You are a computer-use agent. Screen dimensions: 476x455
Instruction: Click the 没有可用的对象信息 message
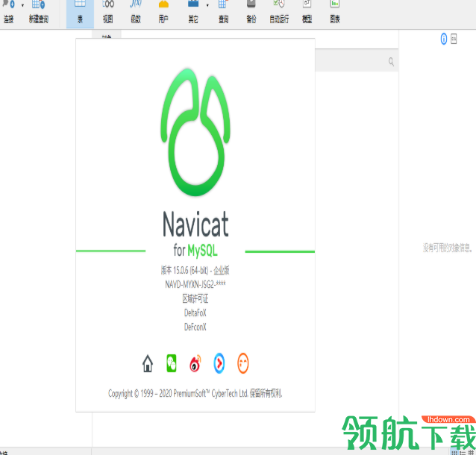[x=448, y=248]
